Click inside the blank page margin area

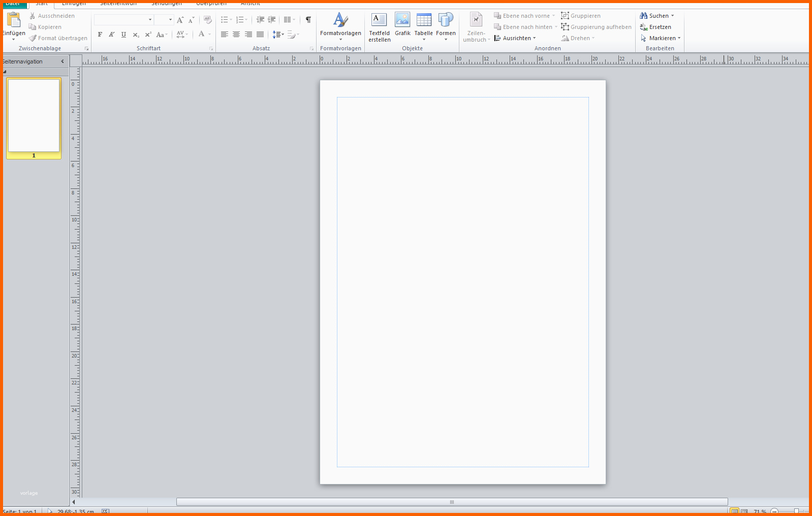pos(462,282)
